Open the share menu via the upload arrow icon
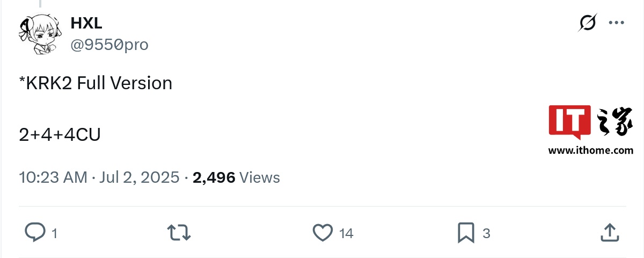 tap(609, 233)
